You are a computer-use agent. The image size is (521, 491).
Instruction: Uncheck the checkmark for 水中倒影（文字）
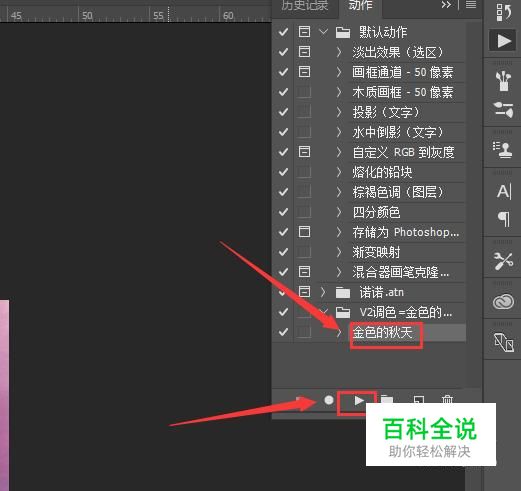tap(283, 132)
